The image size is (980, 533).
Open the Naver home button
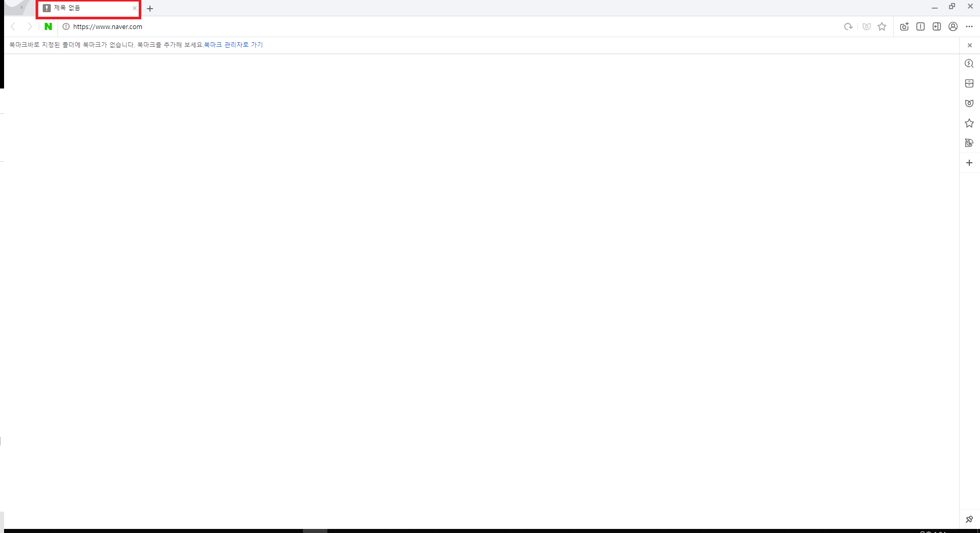[x=48, y=26]
